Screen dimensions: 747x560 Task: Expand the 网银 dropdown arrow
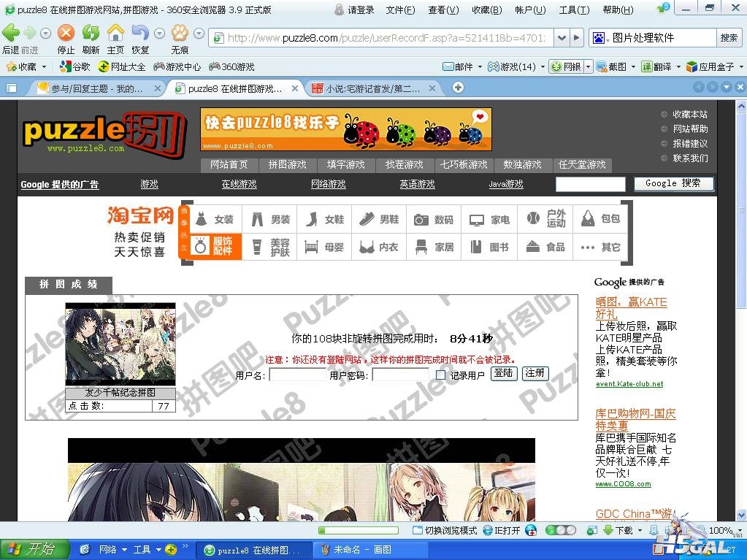pos(589,67)
